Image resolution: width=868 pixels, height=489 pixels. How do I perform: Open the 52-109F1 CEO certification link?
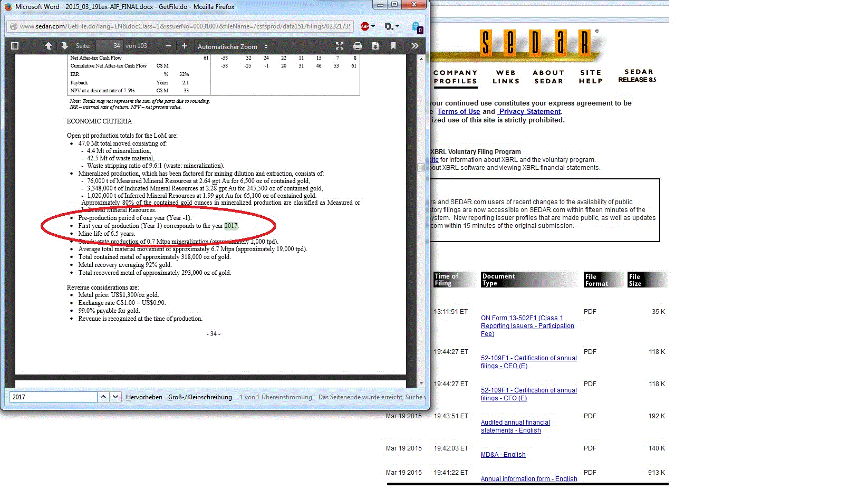click(528, 362)
